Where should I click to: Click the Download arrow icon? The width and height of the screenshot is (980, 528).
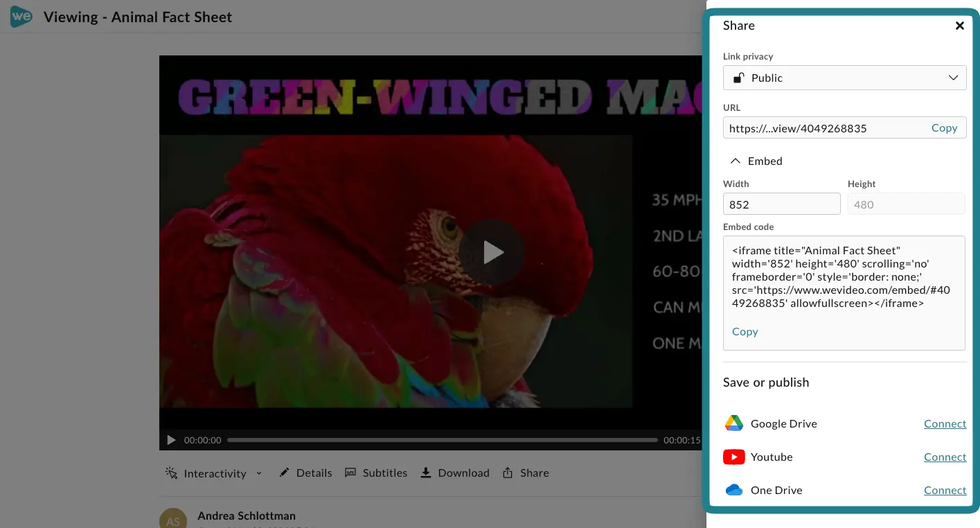tap(425, 473)
